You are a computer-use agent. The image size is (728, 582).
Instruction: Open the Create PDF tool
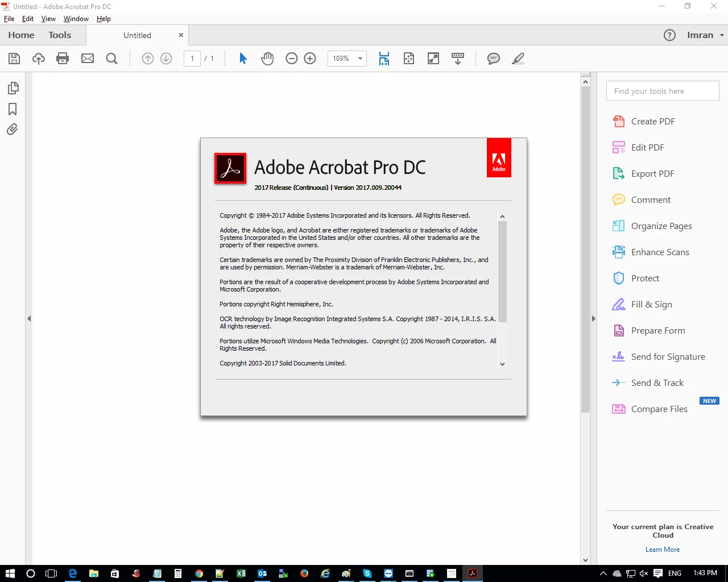point(644,122)
